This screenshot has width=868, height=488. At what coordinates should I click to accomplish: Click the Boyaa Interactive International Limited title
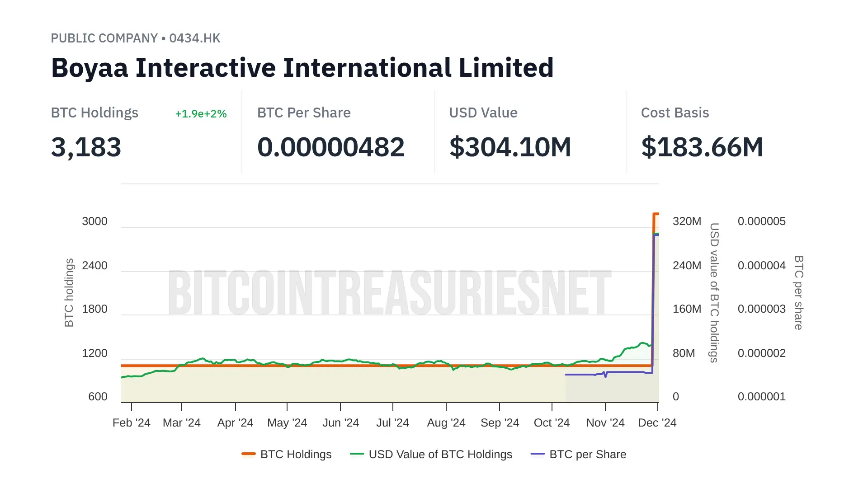click(302, 68)
